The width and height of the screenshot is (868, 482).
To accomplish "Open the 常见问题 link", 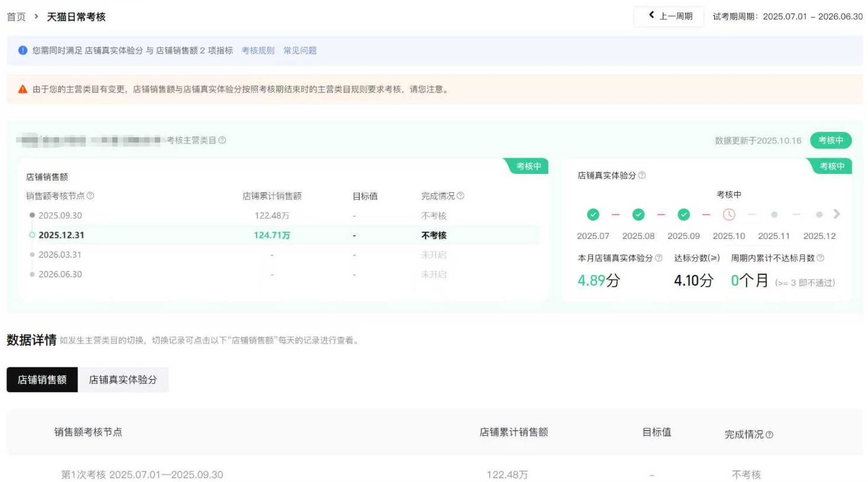I will (300, 50).
